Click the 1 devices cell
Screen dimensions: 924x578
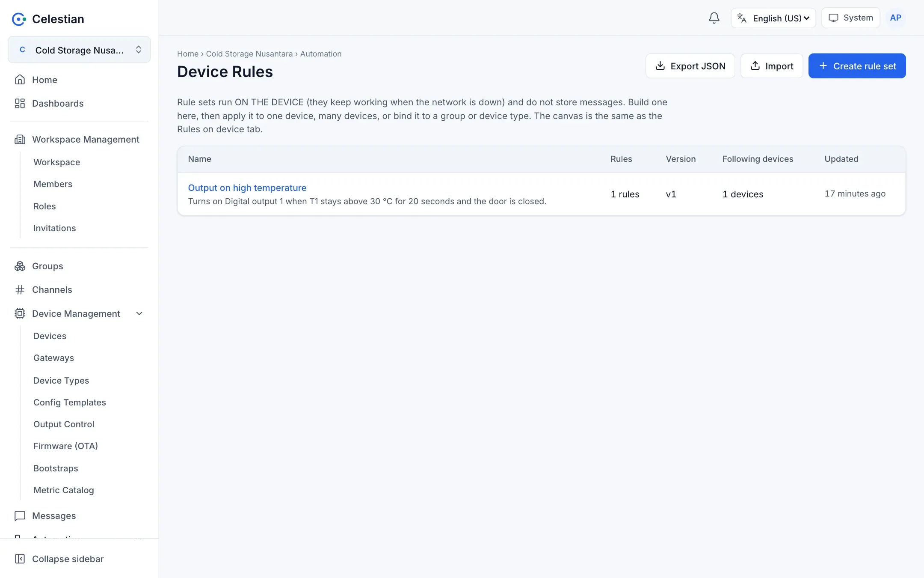click(743, 194)
